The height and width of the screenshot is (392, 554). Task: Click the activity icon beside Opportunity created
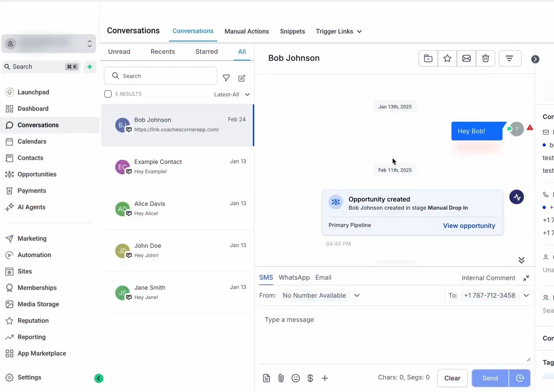click(516, 197)
